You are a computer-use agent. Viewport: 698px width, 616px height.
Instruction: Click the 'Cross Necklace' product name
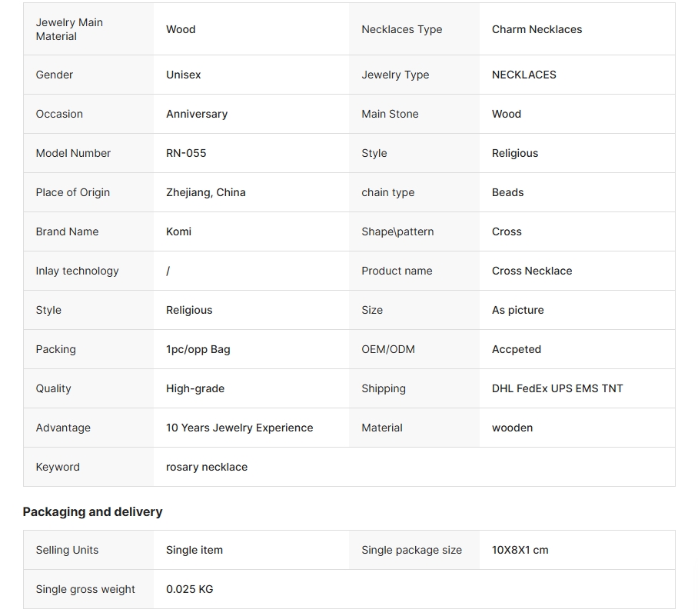click(x=532, y=271)
